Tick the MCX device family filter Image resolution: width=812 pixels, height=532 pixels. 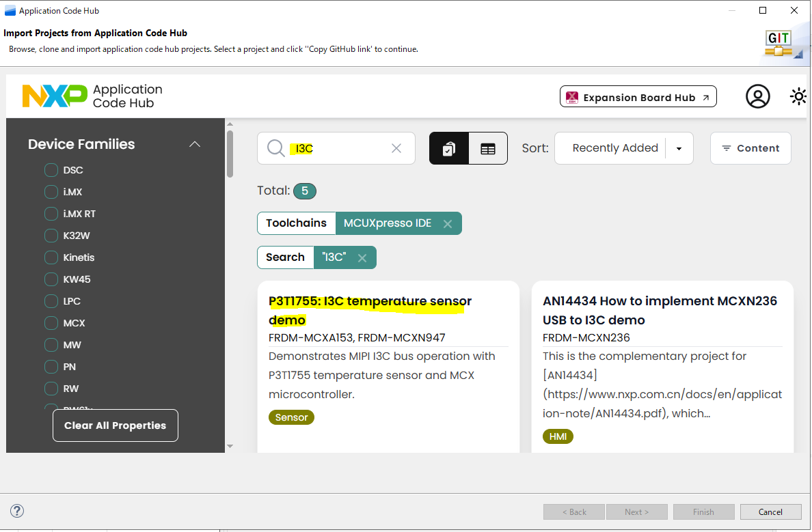[51, 323]
